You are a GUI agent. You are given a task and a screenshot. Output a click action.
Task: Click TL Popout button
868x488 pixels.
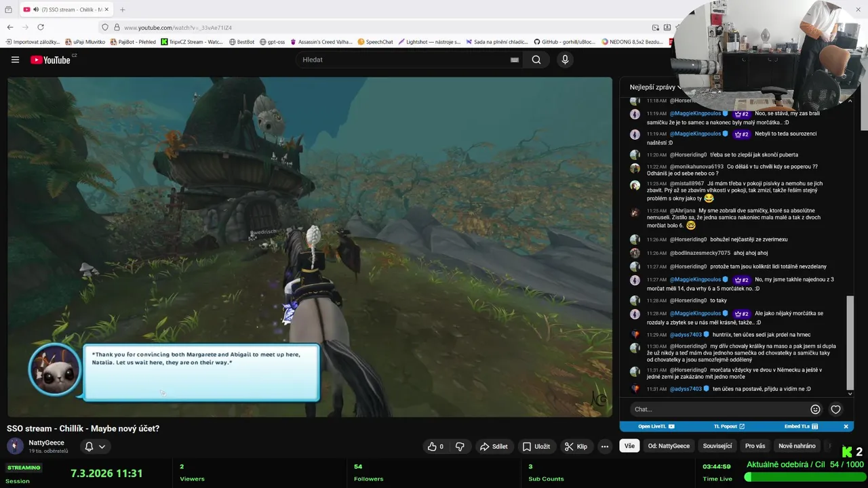(x=730, y=426)
